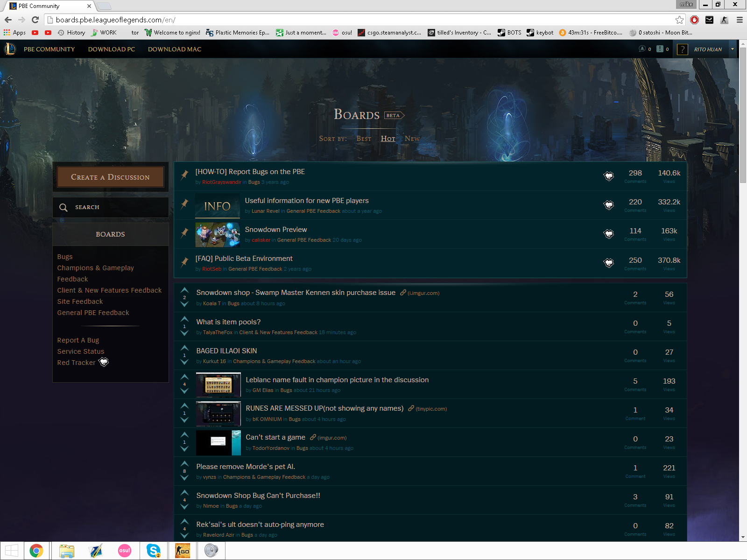
Task: Downvote the 'What is item pools?' thread
Action: (x=184, y=333)
